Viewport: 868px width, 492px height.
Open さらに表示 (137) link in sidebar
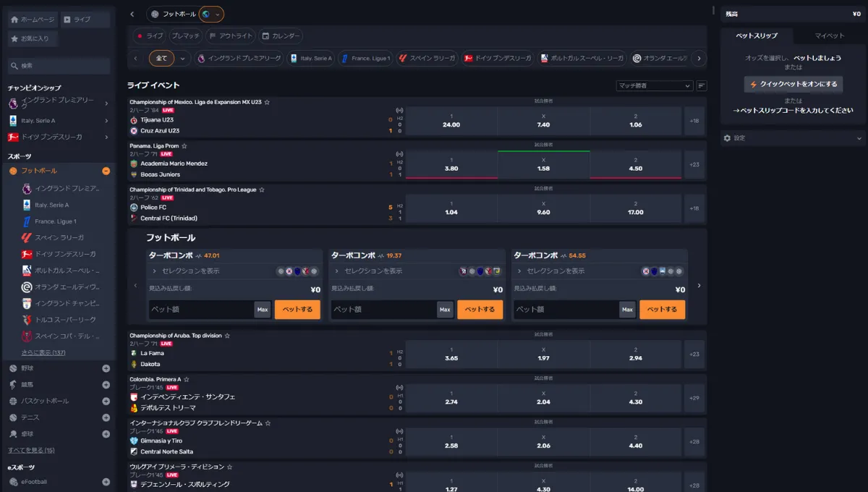[43, 352]
